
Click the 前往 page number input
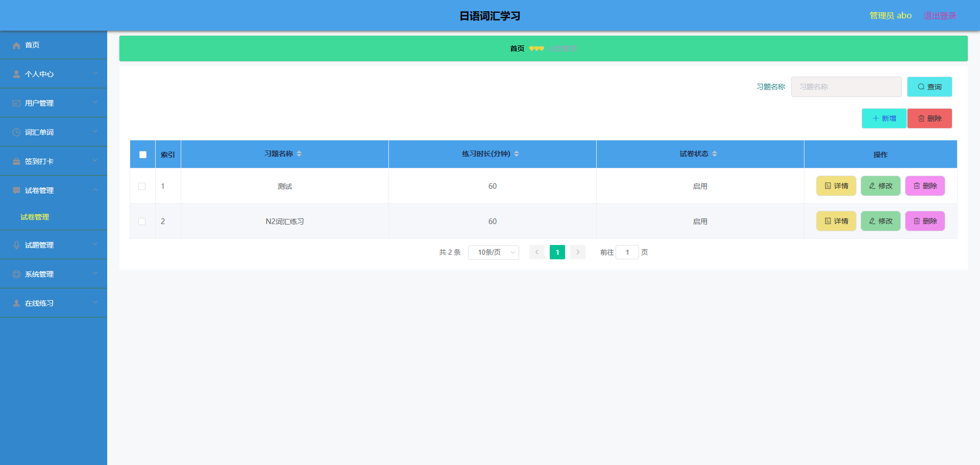click(x=627, y=253)
